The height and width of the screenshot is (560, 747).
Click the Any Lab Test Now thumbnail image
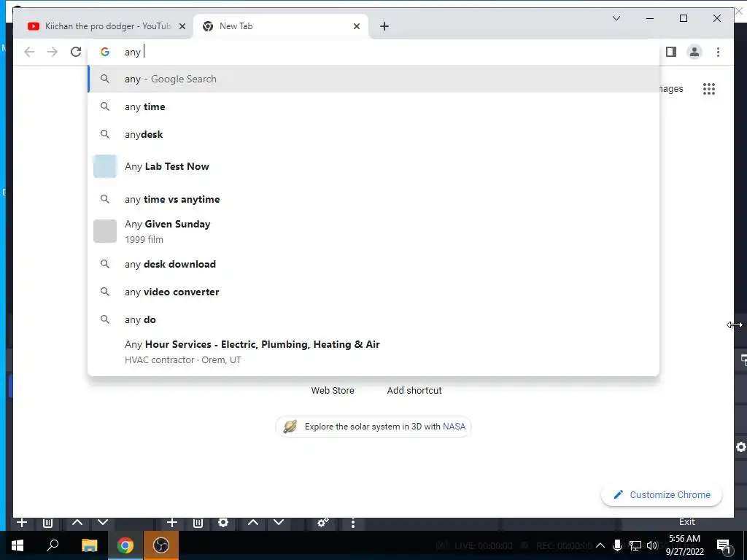coord(105,166)
